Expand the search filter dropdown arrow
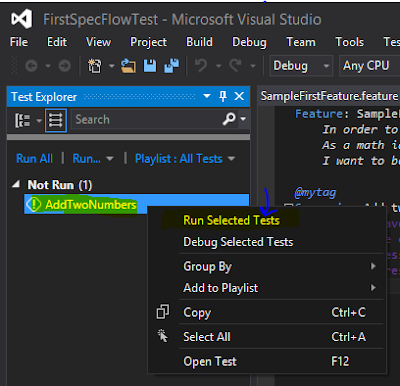The image size is (400, 386). (x=243, y=119)
